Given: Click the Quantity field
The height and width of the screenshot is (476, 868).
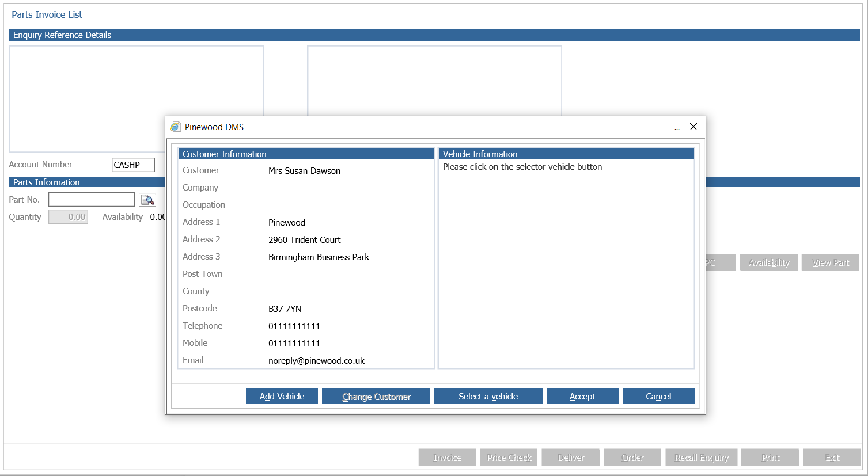Looking at the screenshot, I should point(68,217).
